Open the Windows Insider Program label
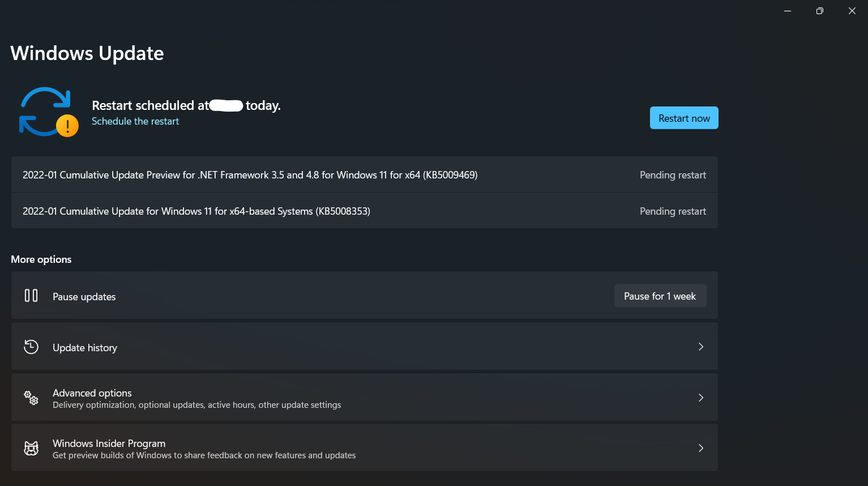Screen dimensions: 868x486 [109, 443]
